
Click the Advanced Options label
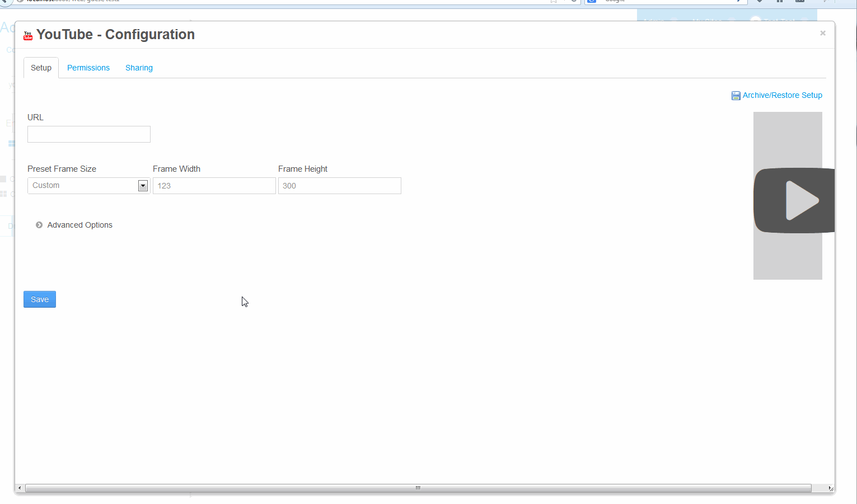pos(80,225)
